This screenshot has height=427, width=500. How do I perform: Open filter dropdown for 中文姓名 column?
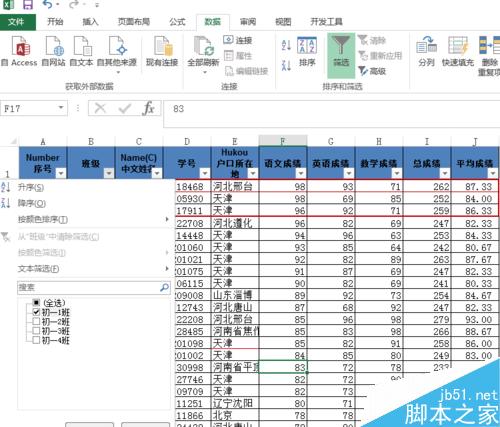coord(157,173)
